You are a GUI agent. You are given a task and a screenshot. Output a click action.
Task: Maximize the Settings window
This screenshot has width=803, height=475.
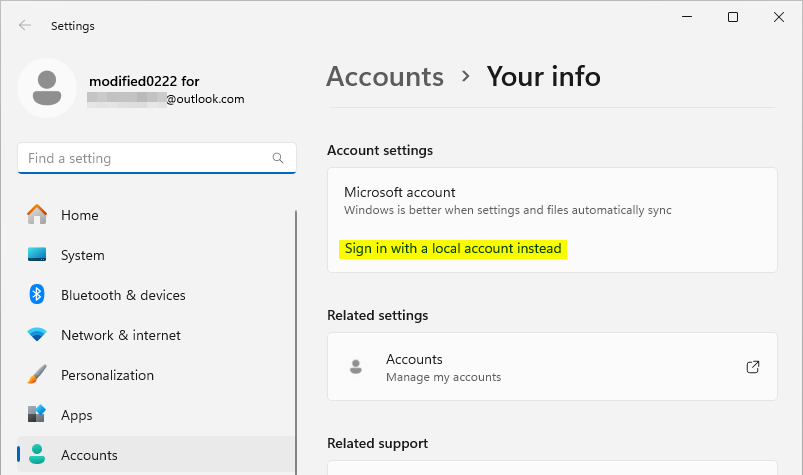coord(733,17)
